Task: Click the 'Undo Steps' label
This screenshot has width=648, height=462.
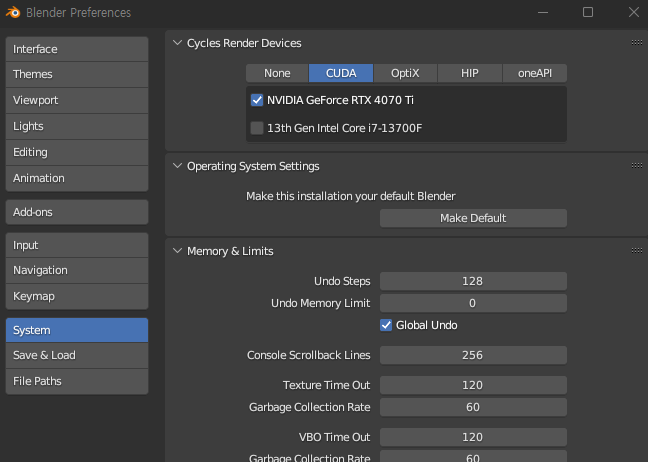Action: point(342,281)
